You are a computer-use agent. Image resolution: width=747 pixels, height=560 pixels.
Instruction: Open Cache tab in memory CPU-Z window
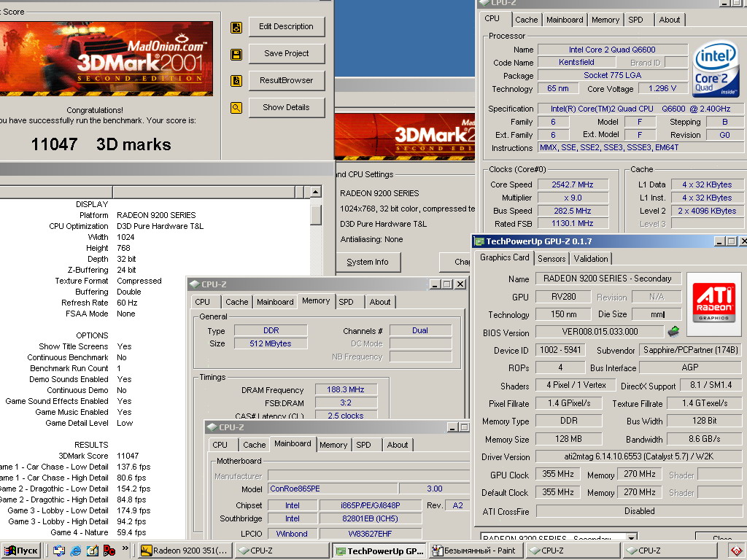click(237, 302)
